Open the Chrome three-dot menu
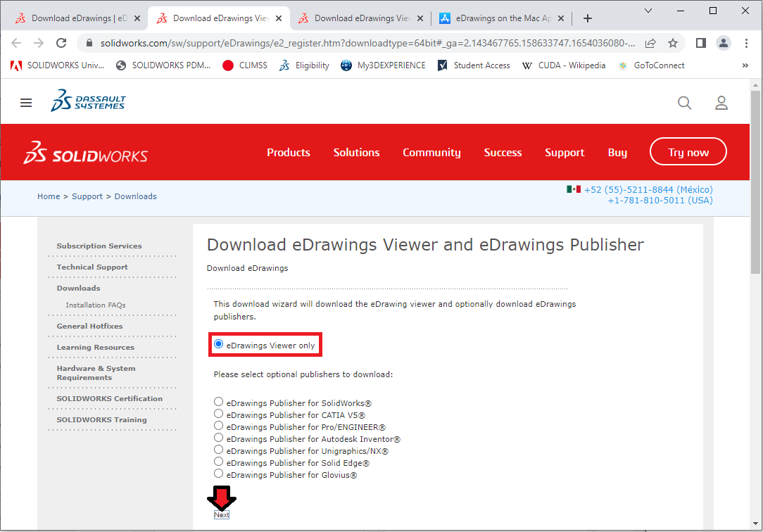The height and width of the screenshot is (532, 763). [x=746, y=44]
